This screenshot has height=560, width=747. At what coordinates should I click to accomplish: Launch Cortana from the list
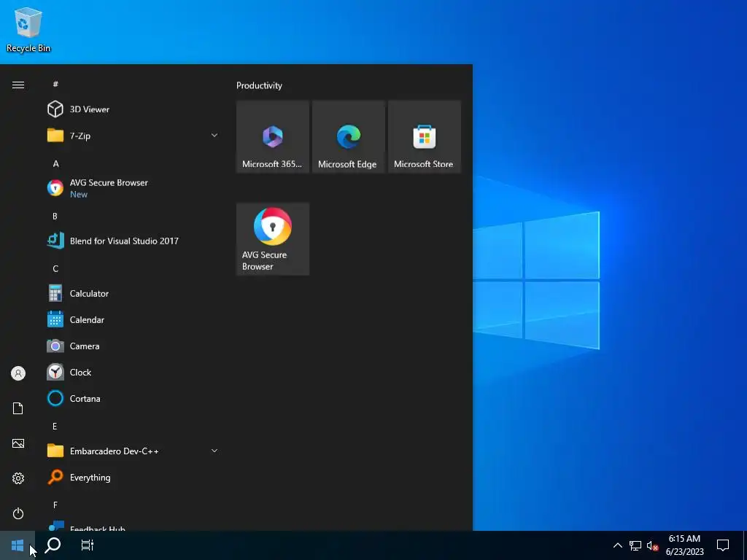pyautogui.click(x=133, y=399)
